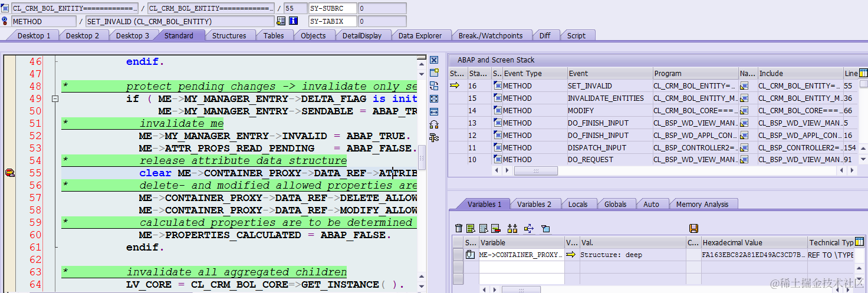
Task: Collapse the if block at line 49
Action: (x=55, y=99)
